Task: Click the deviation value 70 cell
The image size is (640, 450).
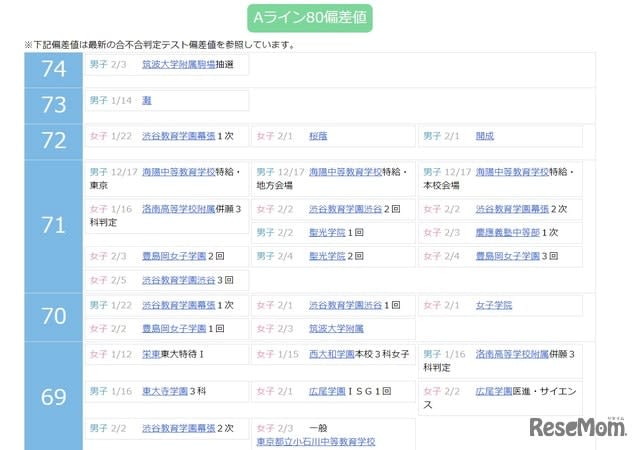Action: tap(53, 317)
